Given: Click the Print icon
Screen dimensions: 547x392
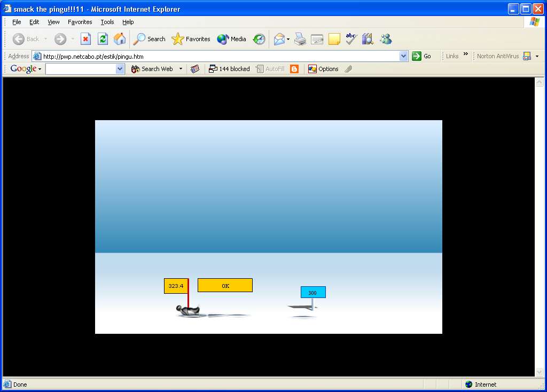Looking at the screenshot, I should [300, 39].
